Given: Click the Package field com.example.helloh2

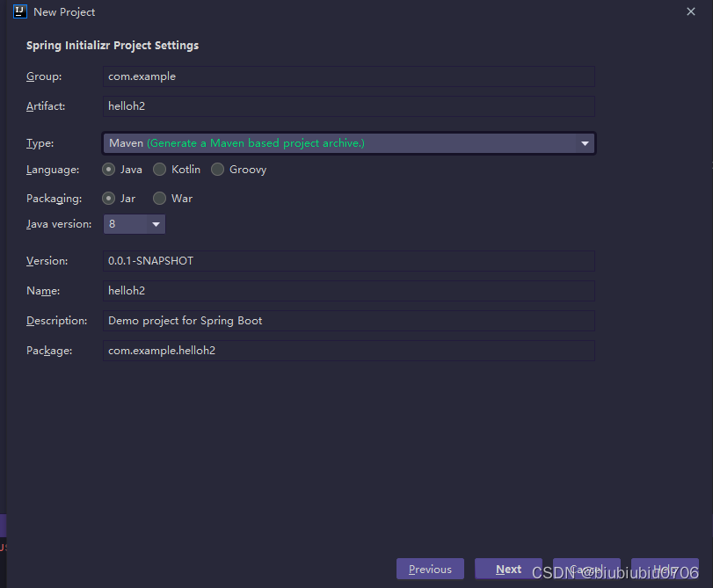Looking at the screenshot, I should [x=349, y=351].
